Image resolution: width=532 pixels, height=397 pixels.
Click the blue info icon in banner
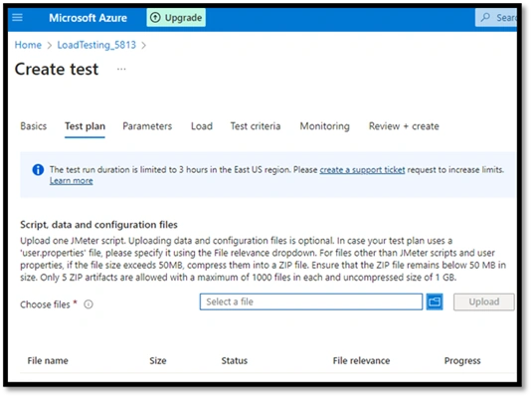(x=38, y=169)
